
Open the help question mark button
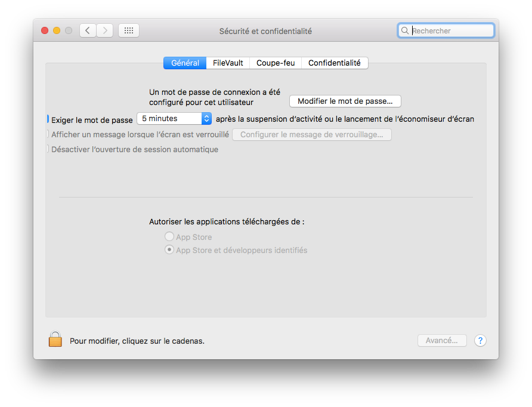[x=480, y=341]
